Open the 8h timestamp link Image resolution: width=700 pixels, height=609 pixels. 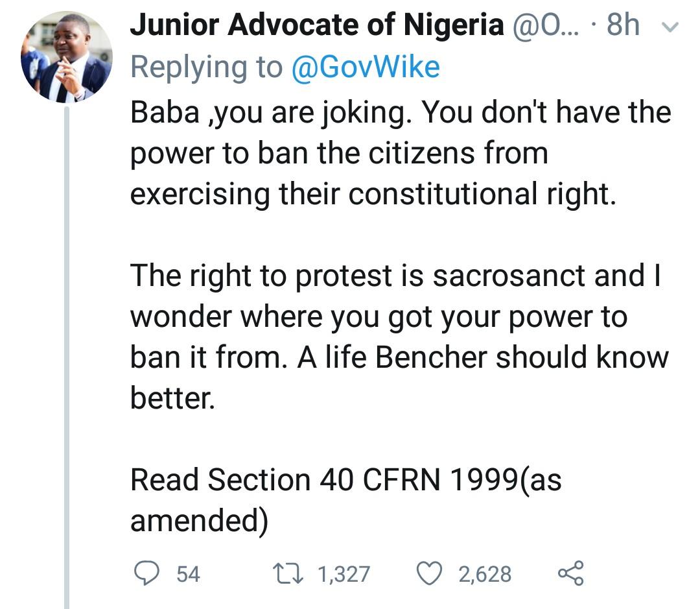tap(623, 26)
